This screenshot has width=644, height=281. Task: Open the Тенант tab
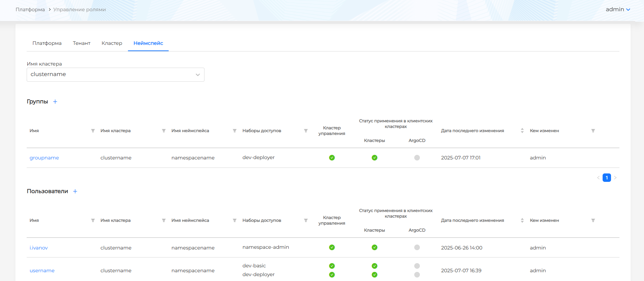(x=82, y=43)
